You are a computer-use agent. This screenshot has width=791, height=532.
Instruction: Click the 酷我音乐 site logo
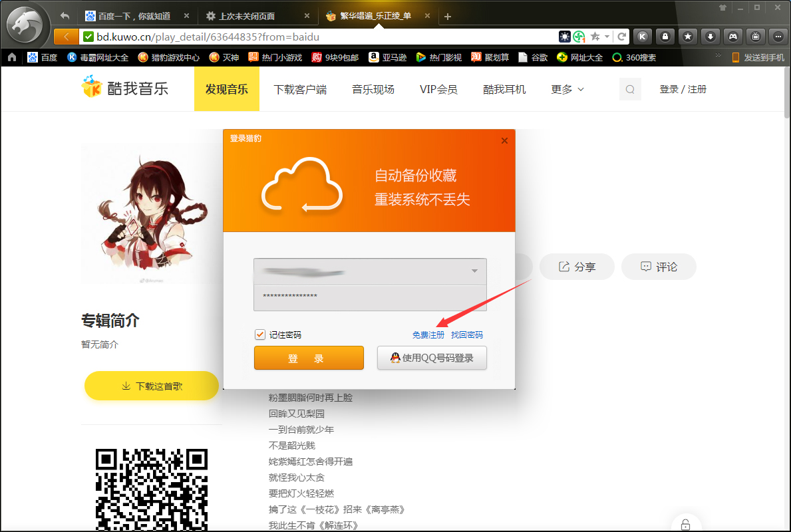click(124, 88)
